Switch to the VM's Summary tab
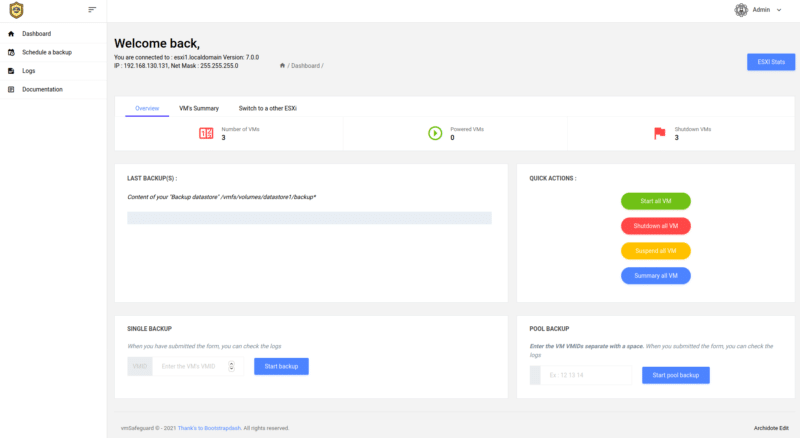The height and width of the screenshot is (438, 800). point(199,108)
